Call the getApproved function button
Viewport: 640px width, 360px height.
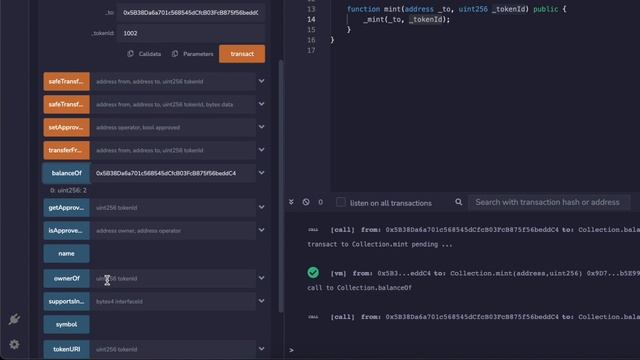click(67, 208)
